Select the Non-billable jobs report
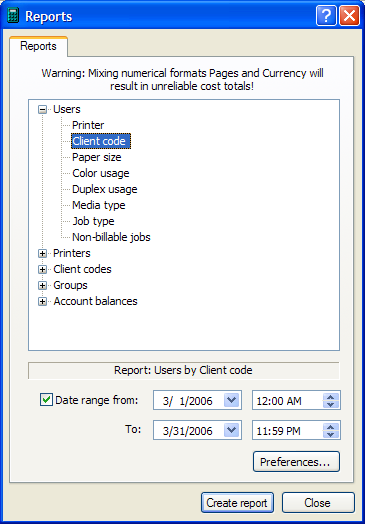Viewport: 365px width, 524px height. coord(111,237)
